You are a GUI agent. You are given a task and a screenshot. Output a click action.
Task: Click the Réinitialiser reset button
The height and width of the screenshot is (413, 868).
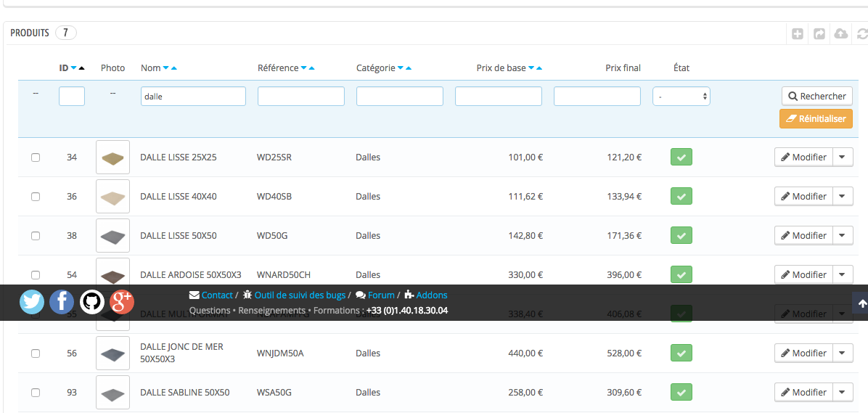tap(816, 118)
